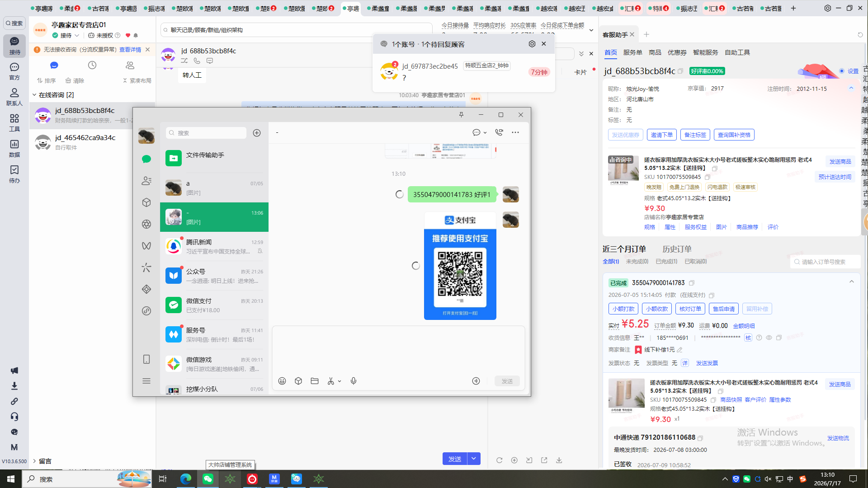Open the Windows Start menu

11,479
